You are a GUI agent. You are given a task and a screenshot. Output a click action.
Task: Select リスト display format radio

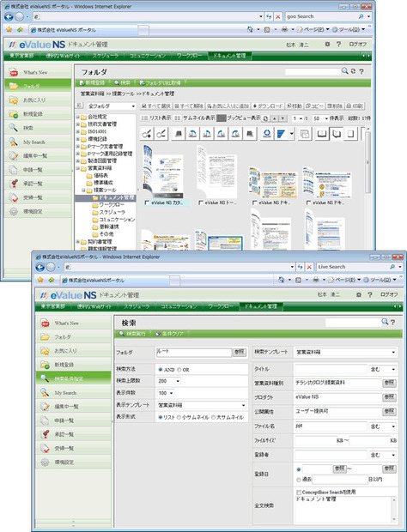161,417
